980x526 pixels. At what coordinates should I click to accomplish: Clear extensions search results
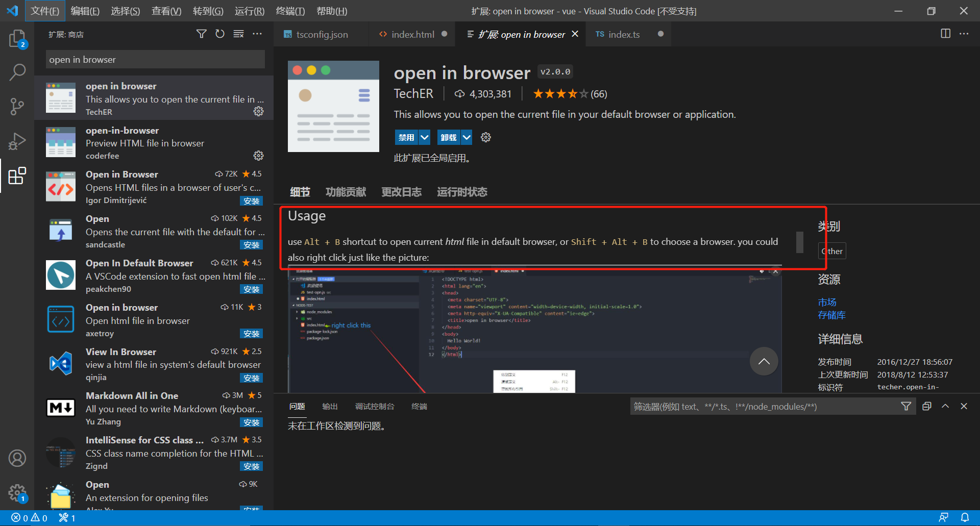point(238,34)
